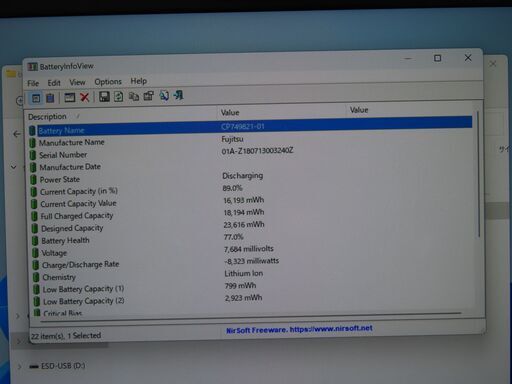Select the Power State row label

pos(60,180)
